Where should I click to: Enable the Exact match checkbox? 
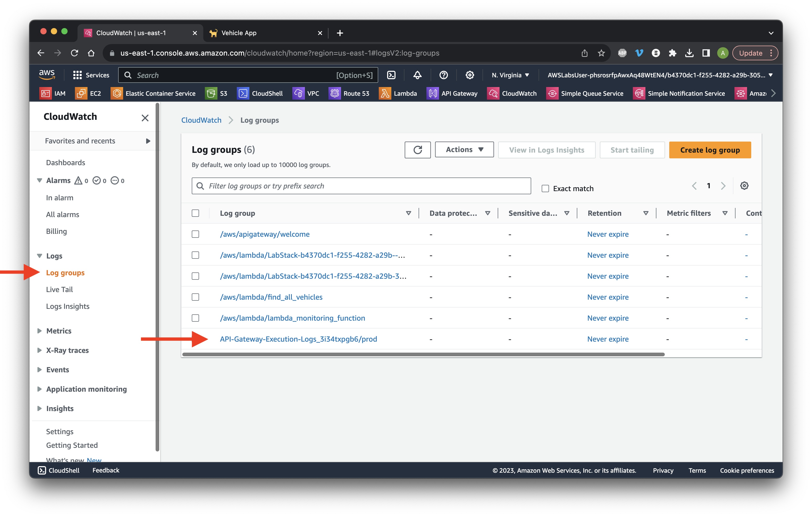(545, 189)
